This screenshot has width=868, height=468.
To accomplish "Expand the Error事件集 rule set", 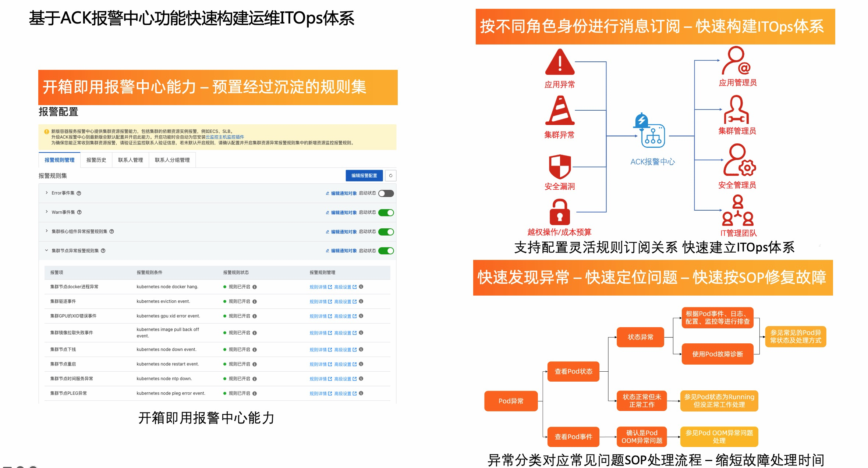I will click(47, 193).
